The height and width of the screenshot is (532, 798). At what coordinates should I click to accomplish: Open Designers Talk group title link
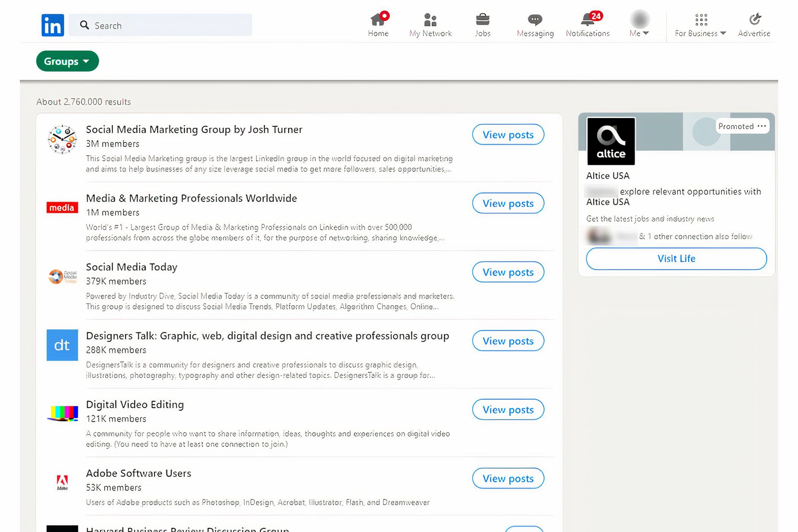268,336
